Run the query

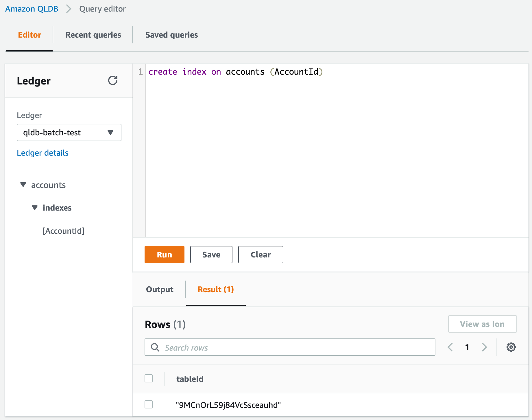coord(165,255)
